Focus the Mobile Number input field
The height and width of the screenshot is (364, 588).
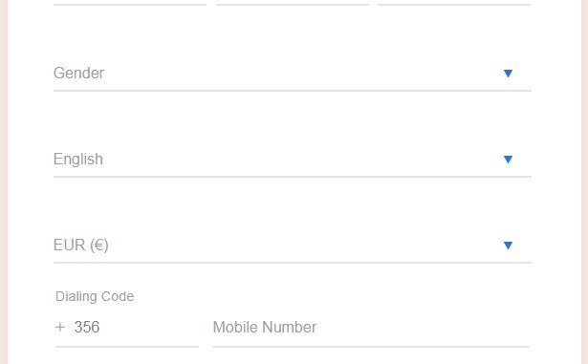tap(371, 328)
